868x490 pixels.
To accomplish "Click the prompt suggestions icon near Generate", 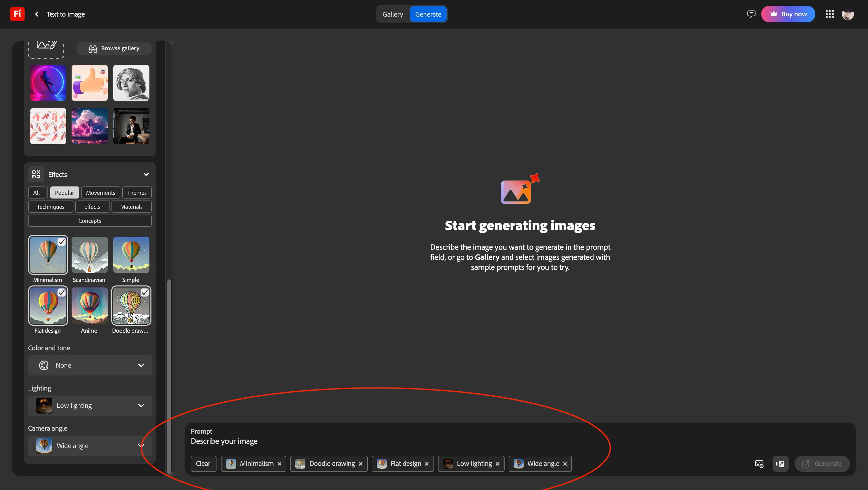I will point(759,464).
